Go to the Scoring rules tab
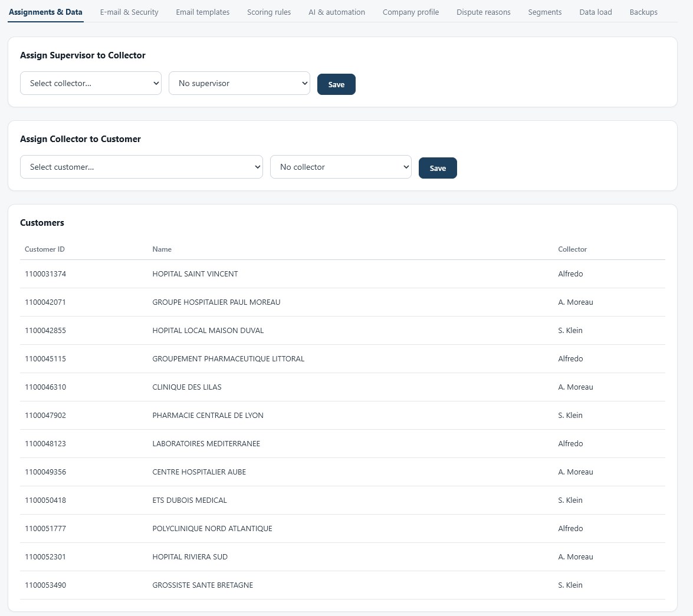This screenshot has height=616, width=693. click(x=269, y=12)
